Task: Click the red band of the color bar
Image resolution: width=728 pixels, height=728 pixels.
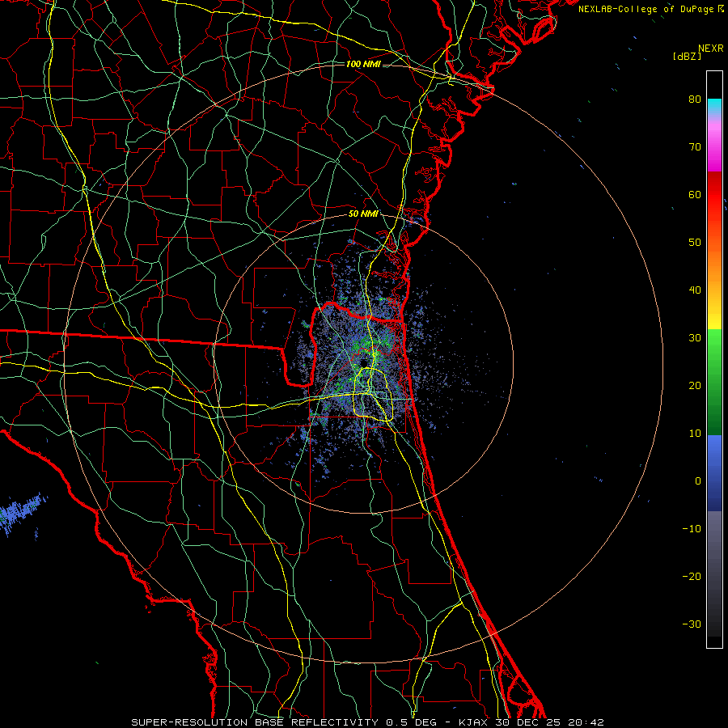Action: pyautogui.click(x=714, y=195)
